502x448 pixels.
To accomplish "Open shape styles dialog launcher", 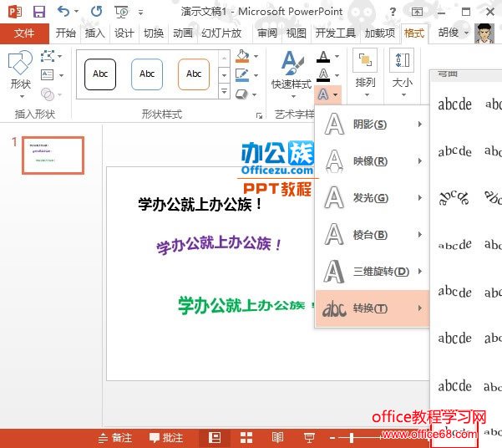I will (x=259, y=115).
